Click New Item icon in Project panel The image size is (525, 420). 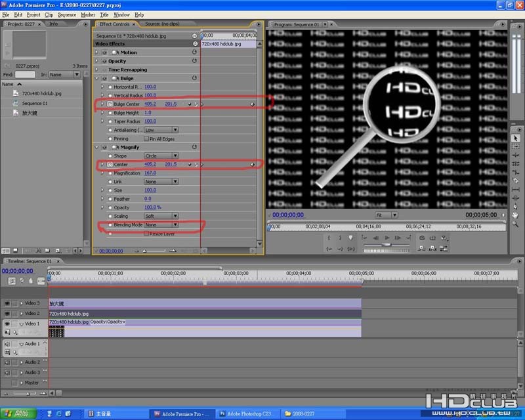pos(58,251)
